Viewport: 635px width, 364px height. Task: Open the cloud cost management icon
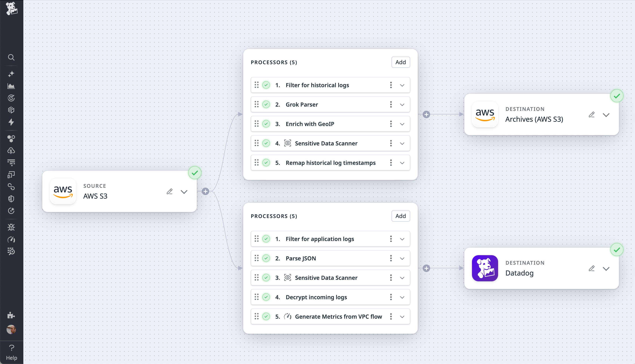(x=11, y=150)
